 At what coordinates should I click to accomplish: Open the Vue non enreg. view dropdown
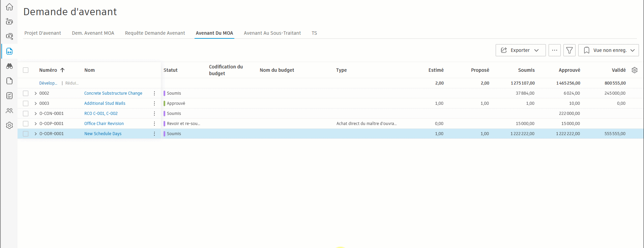click(x=609, y=50)
